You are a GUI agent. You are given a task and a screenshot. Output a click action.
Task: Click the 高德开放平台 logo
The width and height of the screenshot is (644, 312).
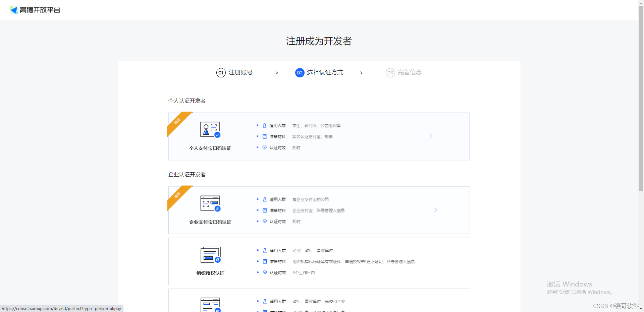point(35,10)
